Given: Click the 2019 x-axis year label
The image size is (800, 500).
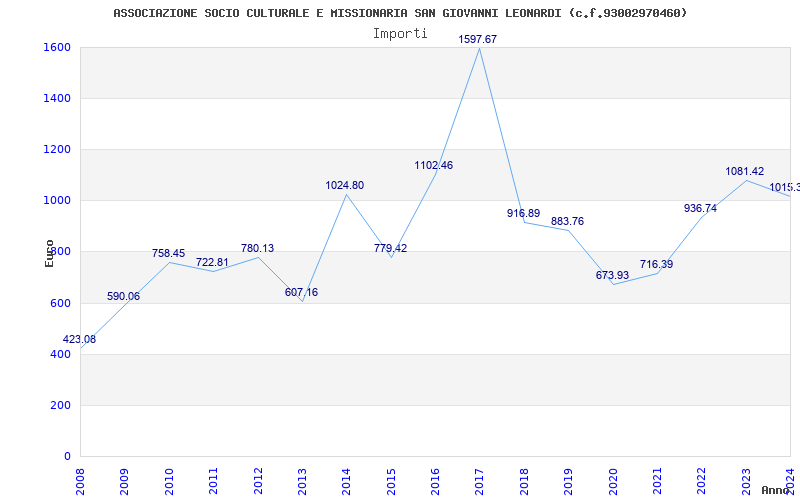Looking at the screenshot, I should click(x=568, y=481).
